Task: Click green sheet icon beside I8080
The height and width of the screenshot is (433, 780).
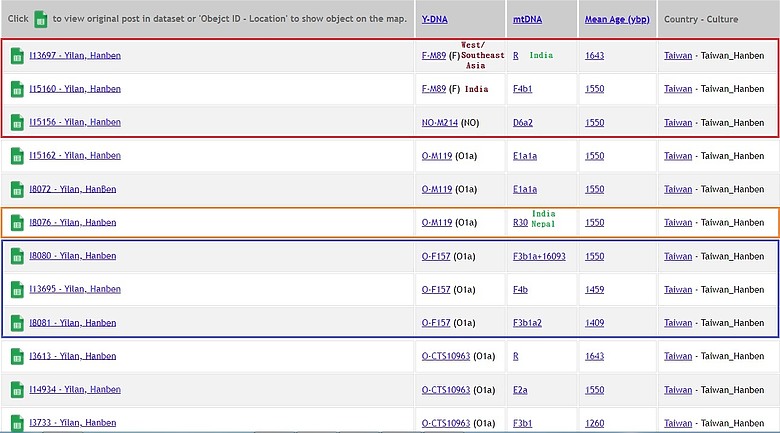Action: 17,256
